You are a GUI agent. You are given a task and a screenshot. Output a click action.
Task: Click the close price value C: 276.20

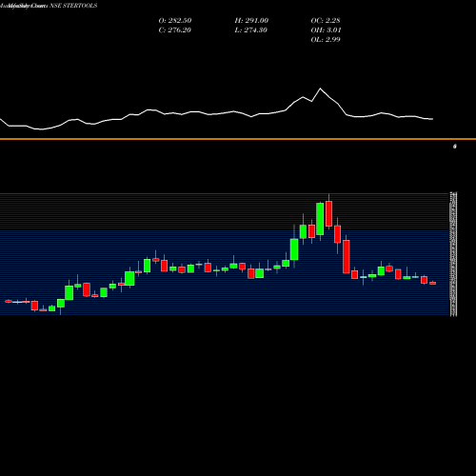(175, 30)
